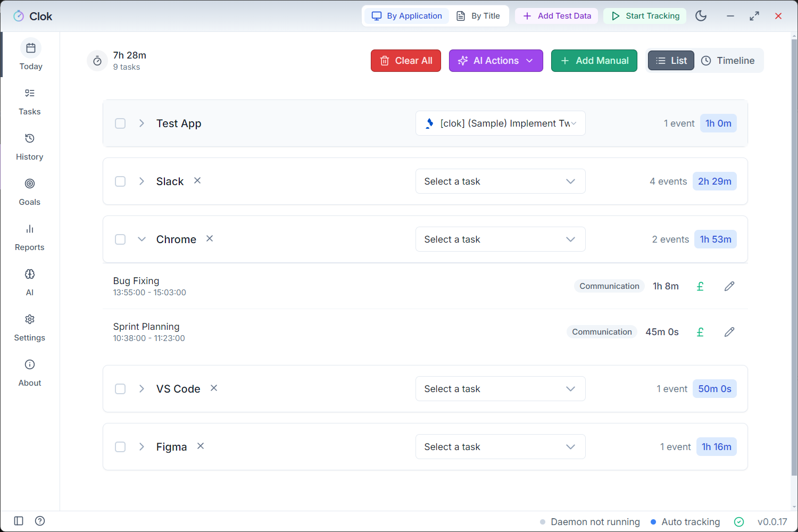The width and height of the screenshot is (798, 532).
Task: Remove the Chrome group with X
Action: pyautogui.click(x=210, y=239)
